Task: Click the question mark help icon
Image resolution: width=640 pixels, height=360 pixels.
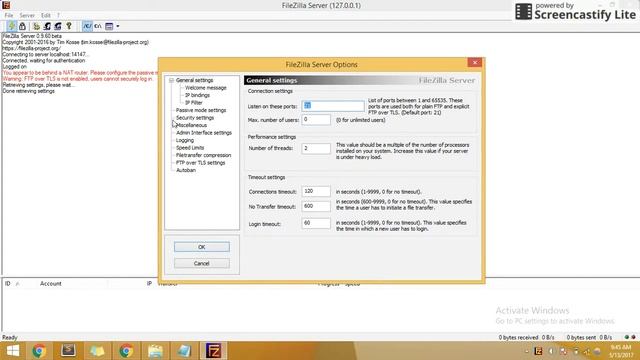Action: point(69,26)
